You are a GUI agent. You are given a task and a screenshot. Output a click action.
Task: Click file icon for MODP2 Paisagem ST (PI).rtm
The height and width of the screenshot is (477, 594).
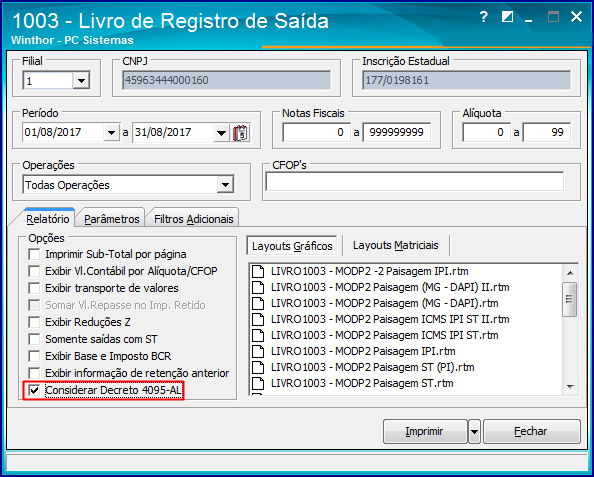[258, 367]
